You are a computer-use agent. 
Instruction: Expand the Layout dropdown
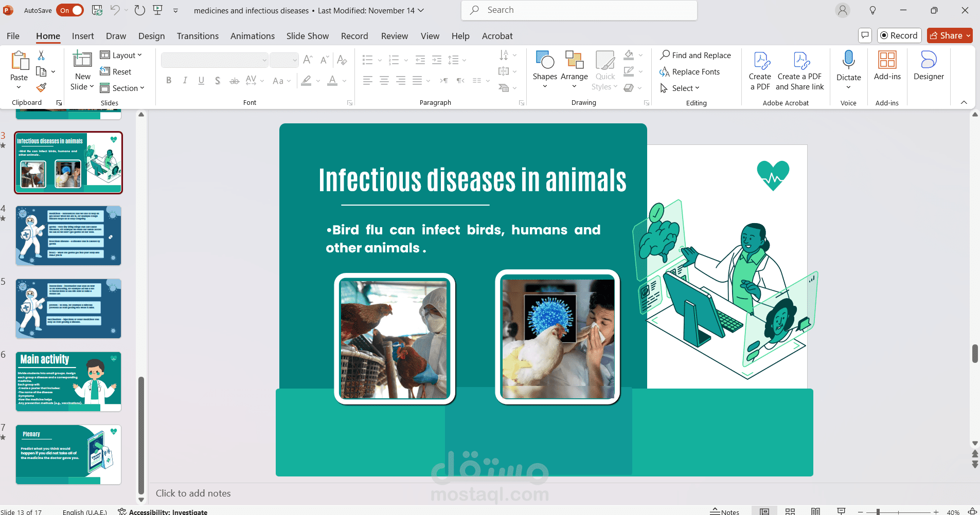121,55
